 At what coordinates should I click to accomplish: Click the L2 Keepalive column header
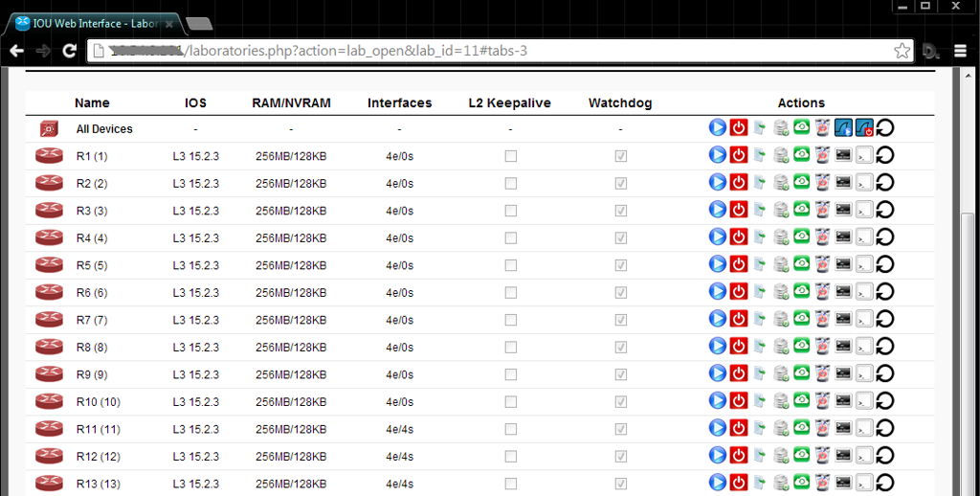pos(510,103)
